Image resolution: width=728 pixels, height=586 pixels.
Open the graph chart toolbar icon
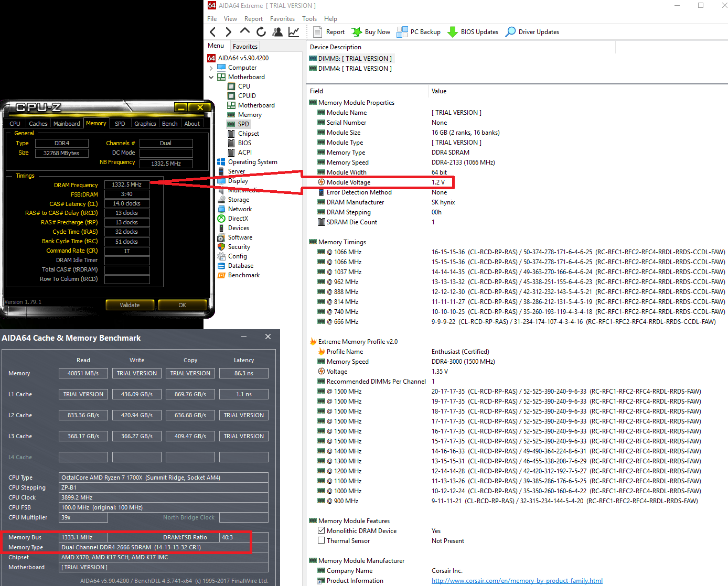[294, 32]
